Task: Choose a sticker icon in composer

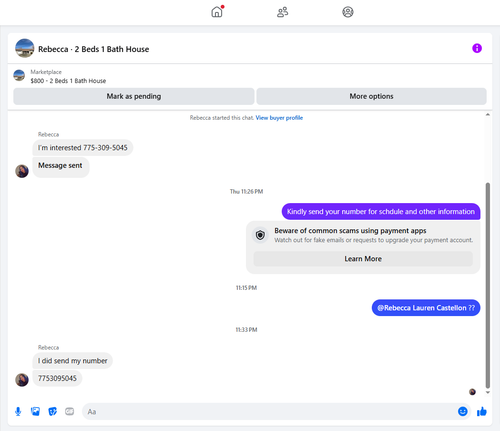Action: pos(52,412)
